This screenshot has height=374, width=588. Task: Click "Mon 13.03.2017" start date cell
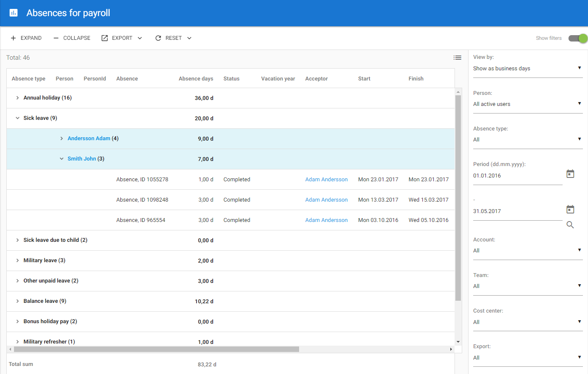pos(378,200)
